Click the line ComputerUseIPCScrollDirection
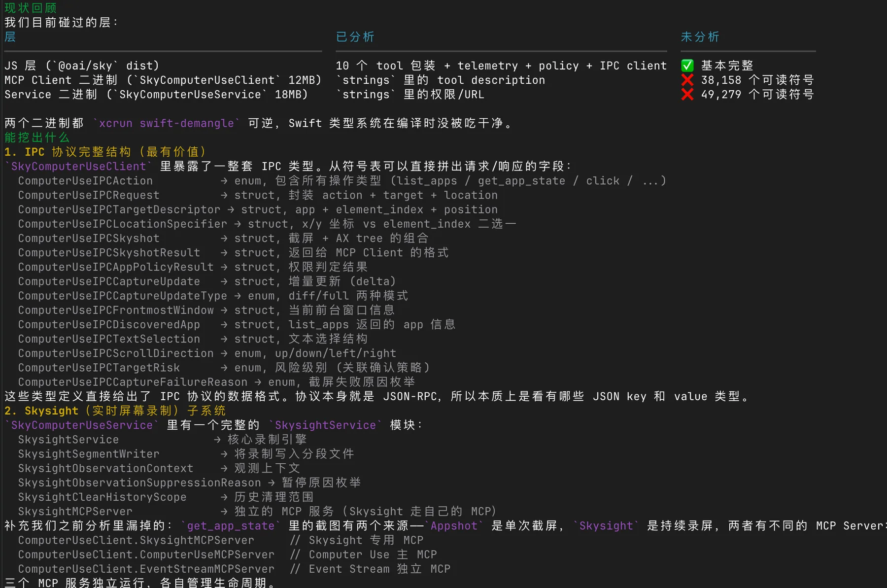 [207, 353]
